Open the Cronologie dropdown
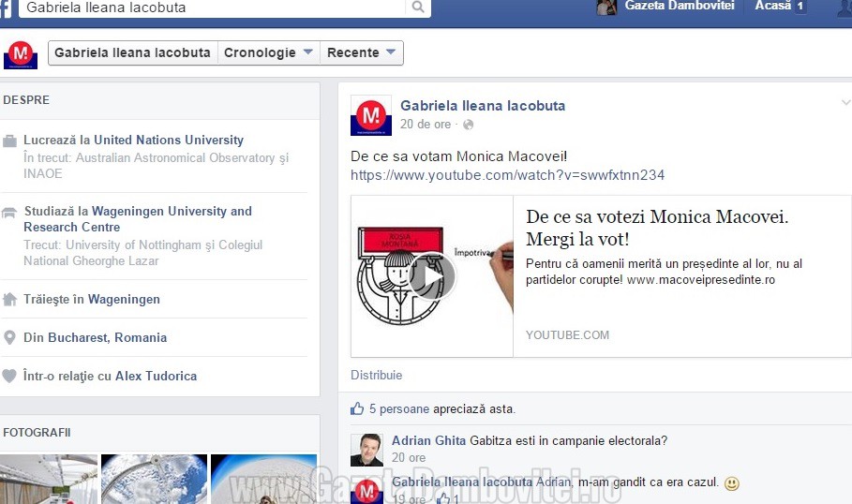Viewport: 852px width, 504px height. [x=268, y=52]
